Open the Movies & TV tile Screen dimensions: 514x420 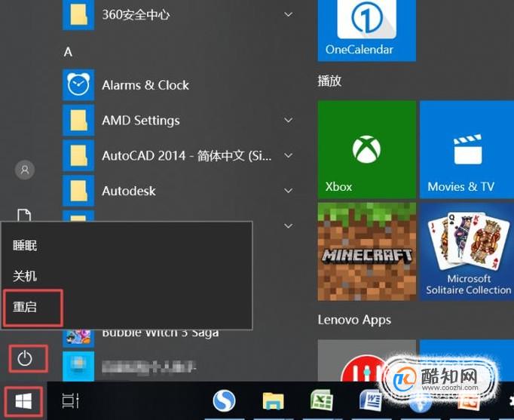click(467, 149)
